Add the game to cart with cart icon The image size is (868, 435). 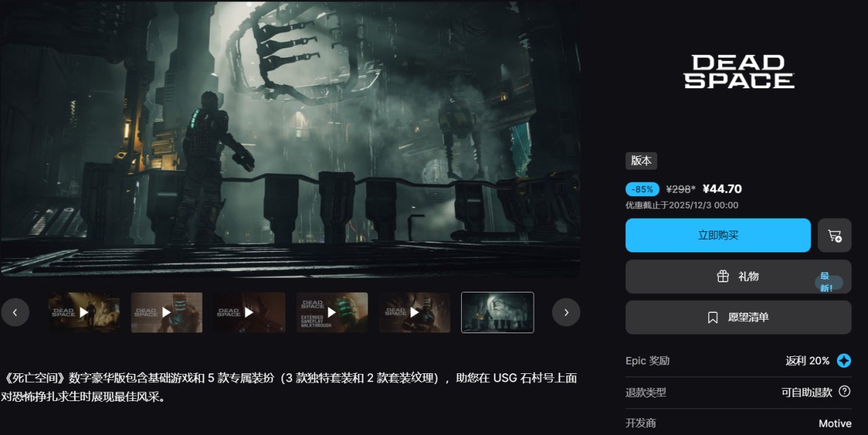[835, 235]
